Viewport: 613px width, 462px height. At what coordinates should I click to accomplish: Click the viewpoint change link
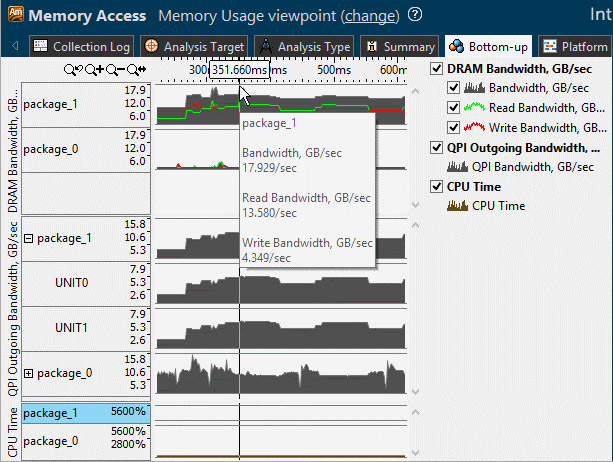(x=369, y=17)
